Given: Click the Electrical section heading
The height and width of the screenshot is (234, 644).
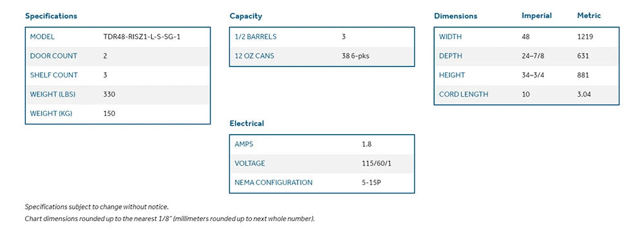Looking at the screenshot, I should click(247, 123).
